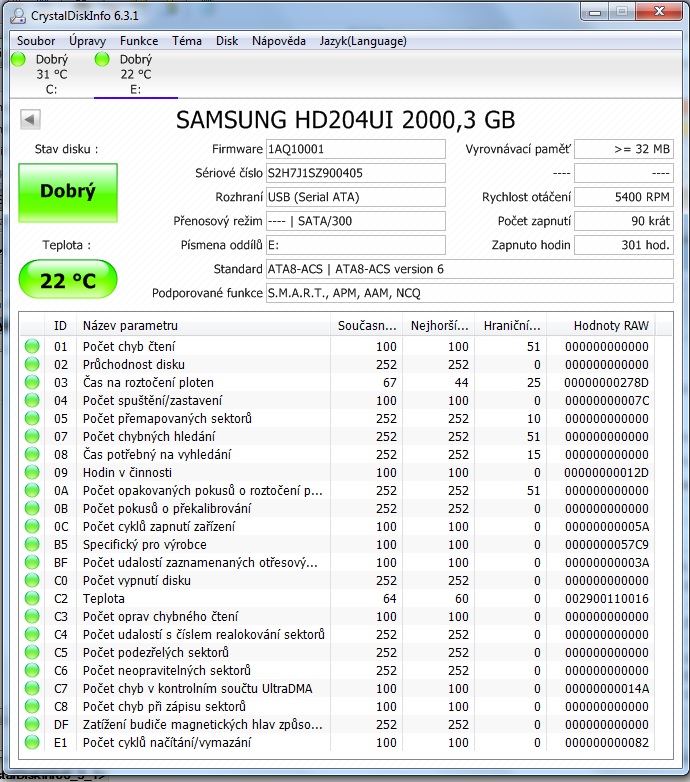Open the Soubor menu

coord(36,41)
